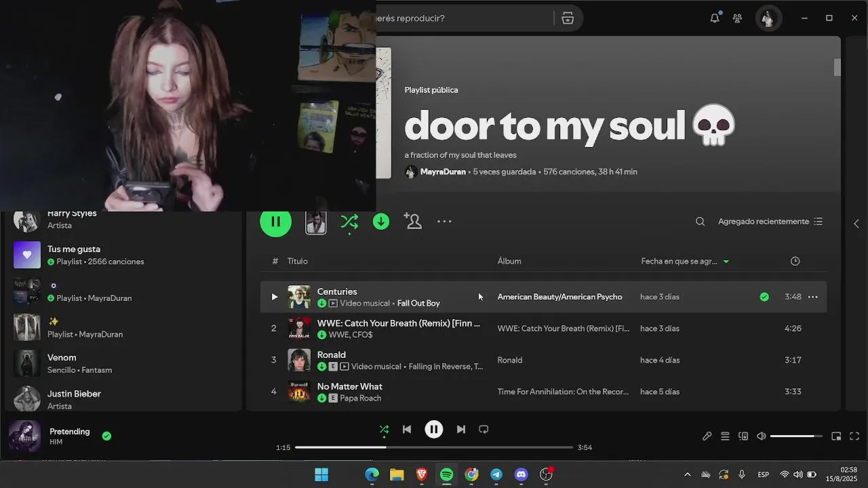Adjust the volume slider
The width and height of the screenshot is (868, 488).
[796, 436]
